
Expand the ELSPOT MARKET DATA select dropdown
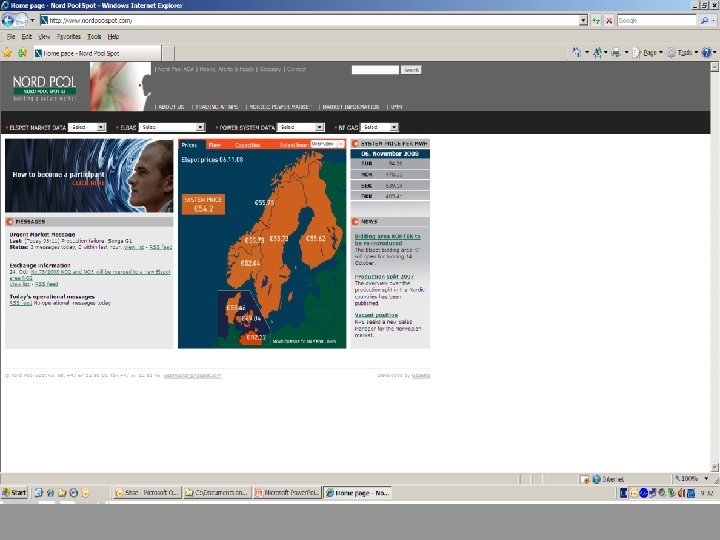(87, 127)
